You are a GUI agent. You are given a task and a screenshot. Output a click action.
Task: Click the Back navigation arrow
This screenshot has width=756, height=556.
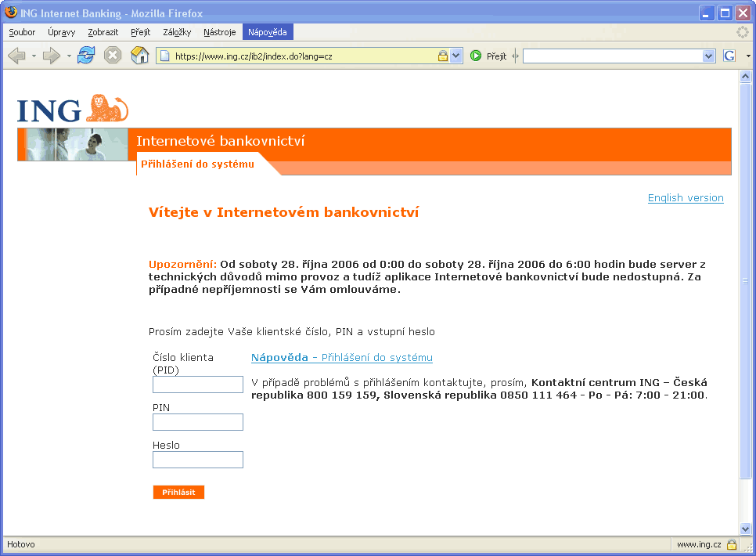pos(17,56)
